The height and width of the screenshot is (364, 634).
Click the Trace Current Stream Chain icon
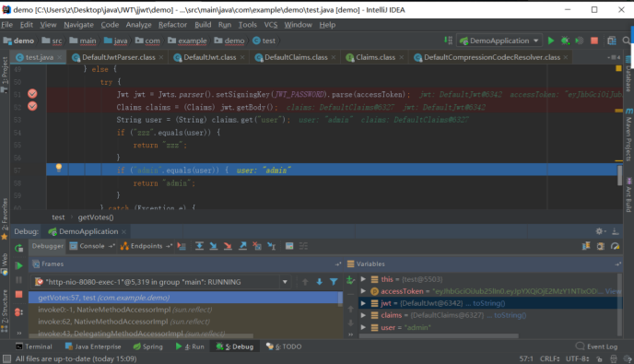click(303, 246)
